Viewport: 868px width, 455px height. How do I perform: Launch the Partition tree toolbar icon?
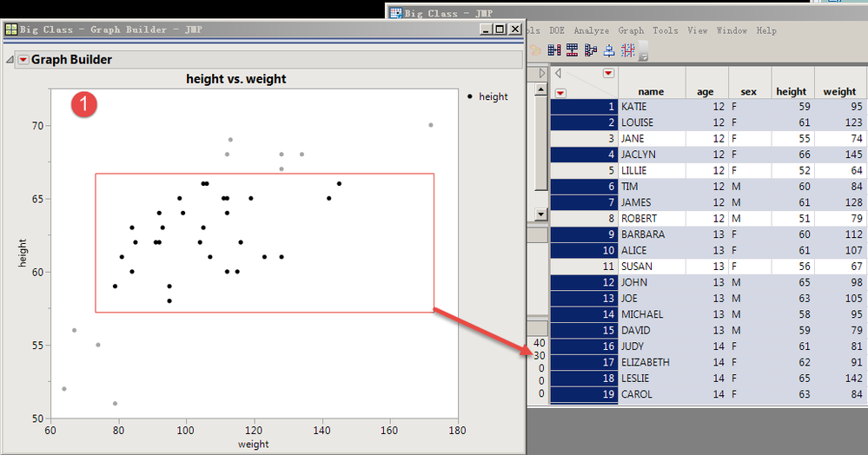(591, 50)
